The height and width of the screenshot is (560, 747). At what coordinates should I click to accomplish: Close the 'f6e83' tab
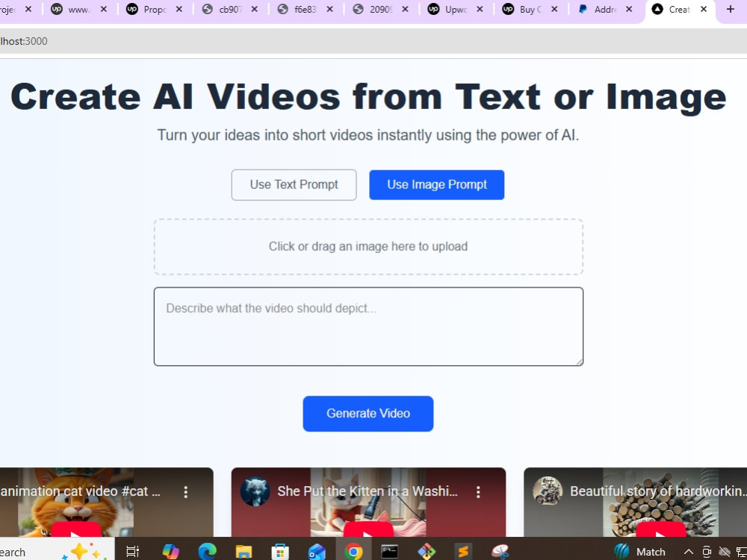coord(329,9)
